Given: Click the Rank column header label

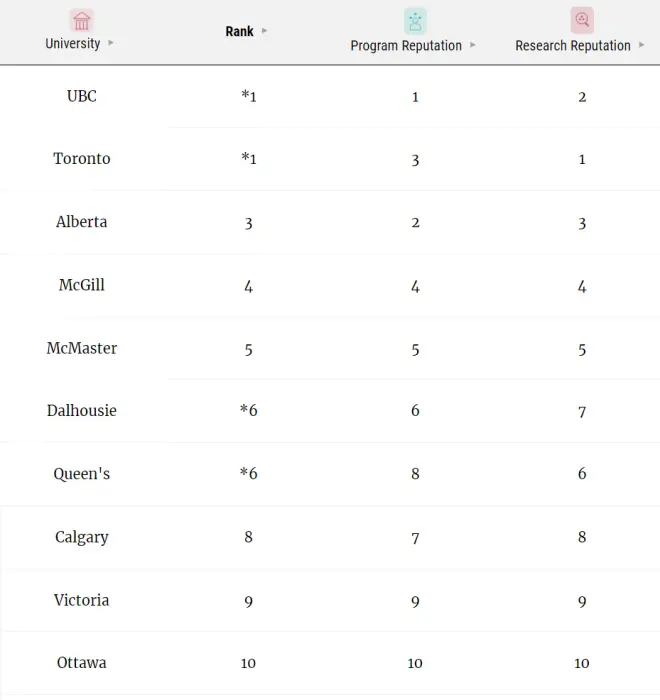Looking at the screenshot, I should [x=239, y=31].
